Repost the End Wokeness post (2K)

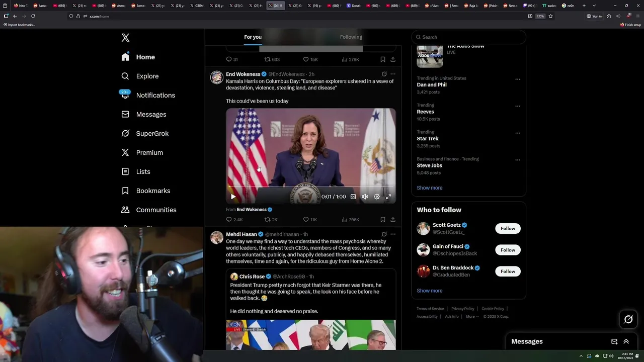[271, 220]
